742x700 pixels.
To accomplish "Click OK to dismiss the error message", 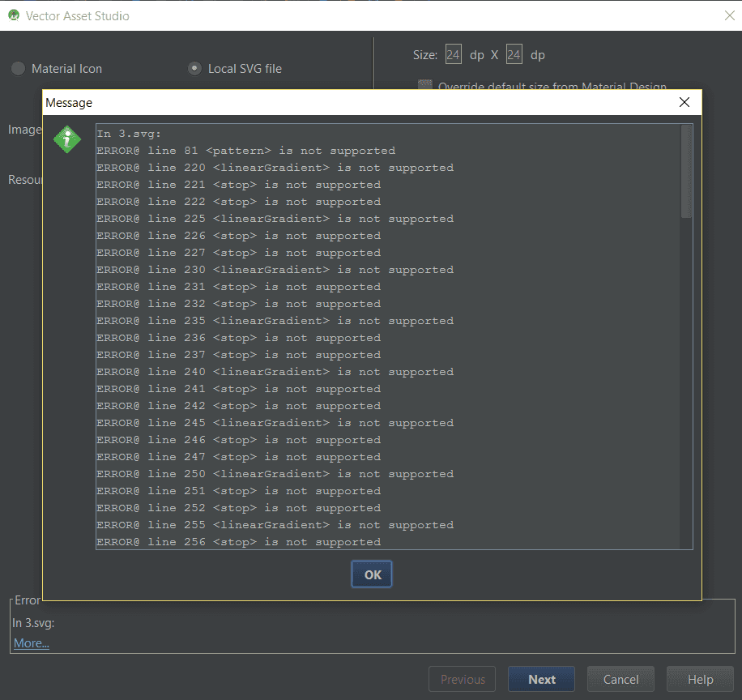I will coord(371,574).
